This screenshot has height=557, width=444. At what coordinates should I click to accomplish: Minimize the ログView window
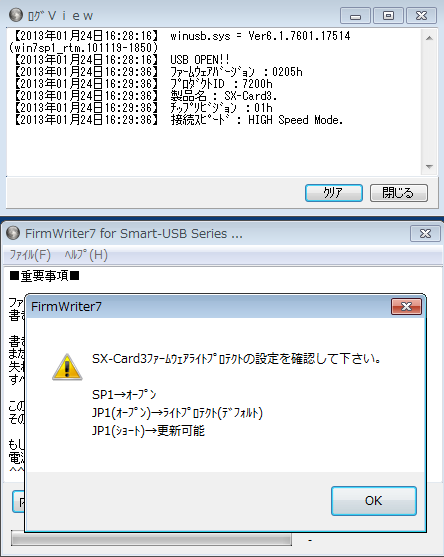pyautogui.click(x=355, y=16)
